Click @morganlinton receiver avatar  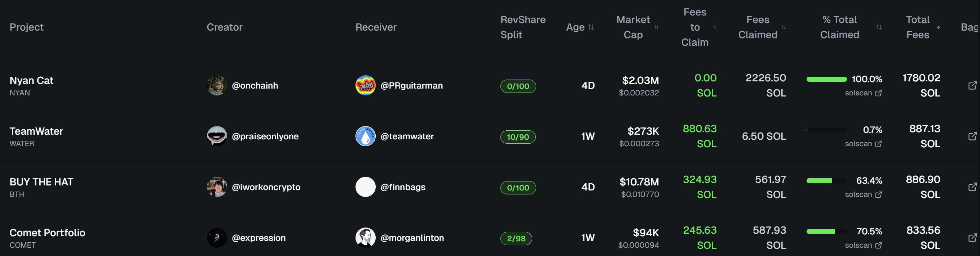click(x=365, y=238)
